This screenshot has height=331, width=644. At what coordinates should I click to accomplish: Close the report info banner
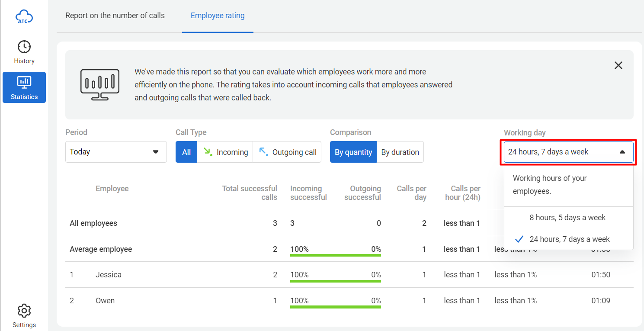[x=618, y=65]
